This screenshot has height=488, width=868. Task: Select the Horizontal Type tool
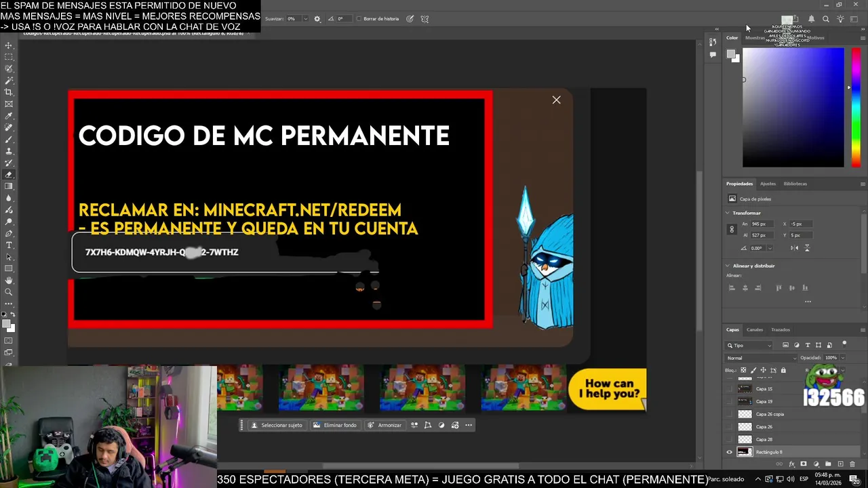[x=9, y=245]
